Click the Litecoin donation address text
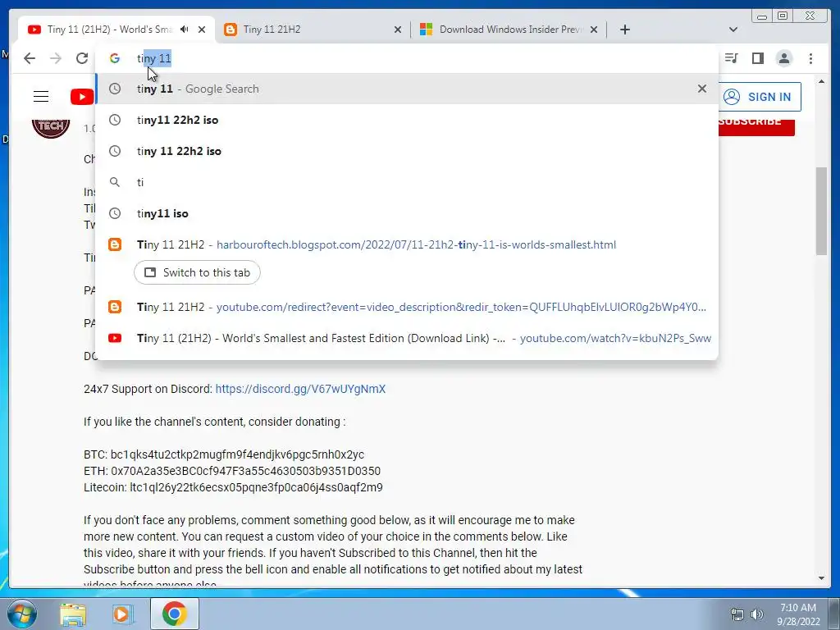The image size is (840, 630). click(257, 487)
